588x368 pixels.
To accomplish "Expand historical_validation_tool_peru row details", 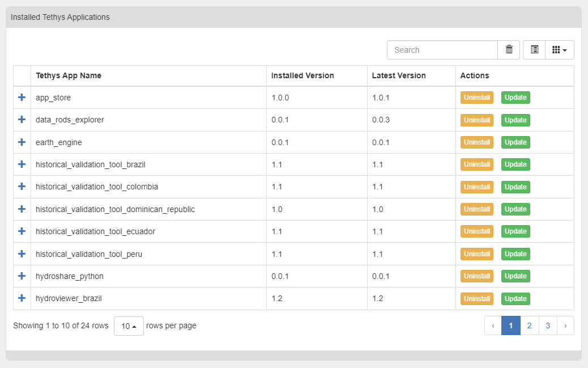I will pyautogui.click(x=22, y=253).
